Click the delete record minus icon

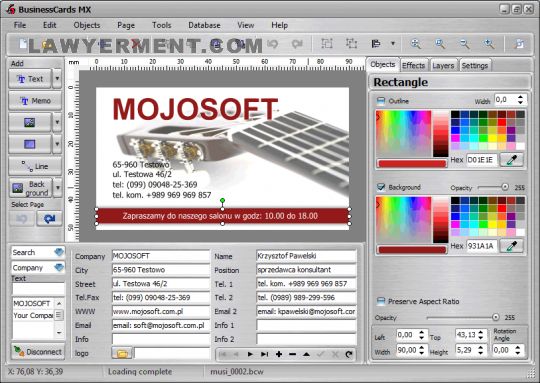point(292,354)
